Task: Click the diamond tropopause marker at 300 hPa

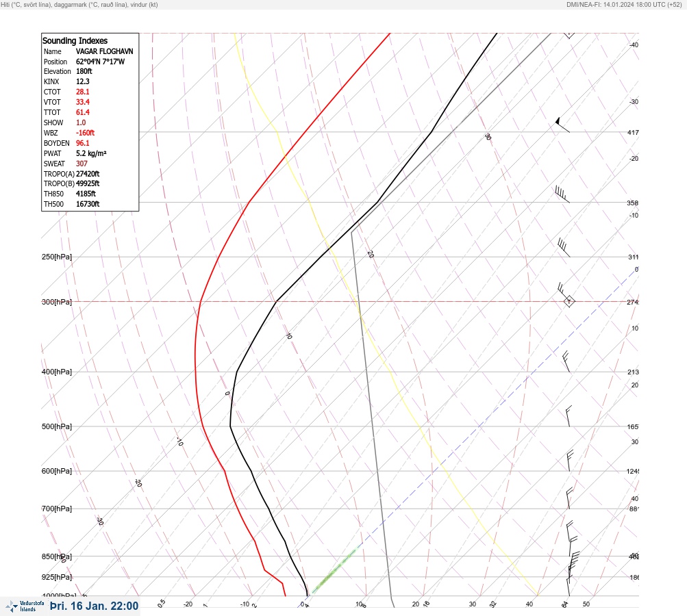Action: pos(569,302)
